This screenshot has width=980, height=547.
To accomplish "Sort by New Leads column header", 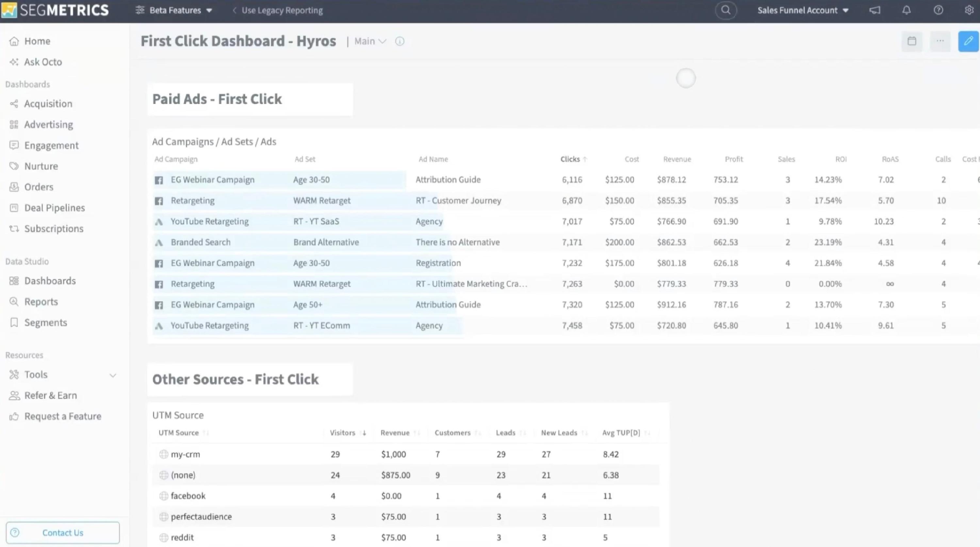I will coord(564,433).
